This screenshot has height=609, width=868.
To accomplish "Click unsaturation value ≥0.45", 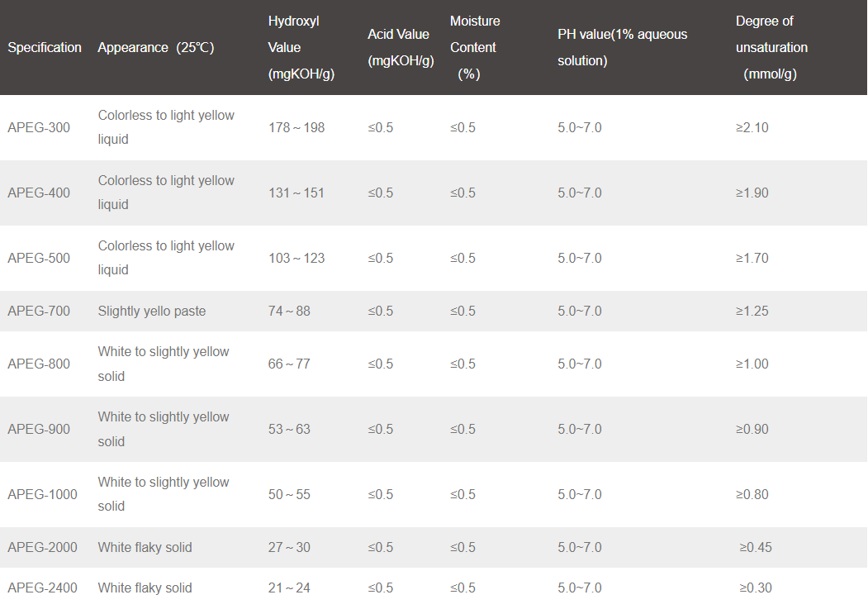I will pyautogui.click(x=756, y=547).
